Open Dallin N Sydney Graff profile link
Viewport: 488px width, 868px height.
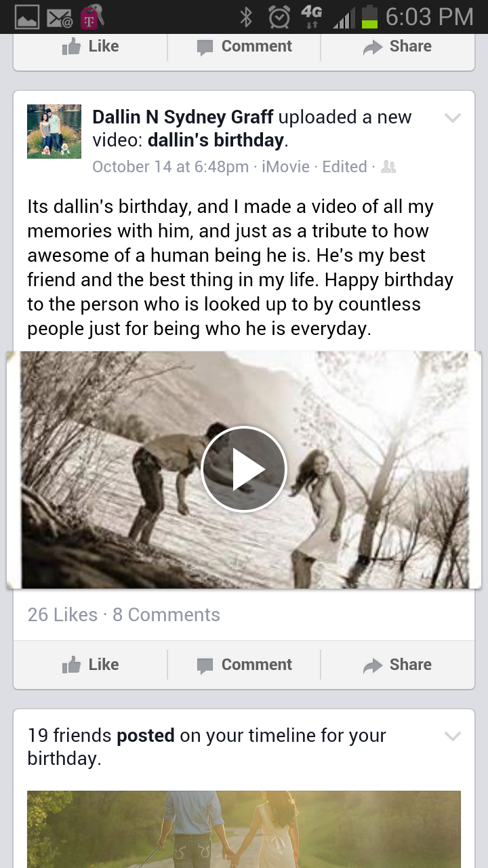pyautogui.click(x=183, y=117)
